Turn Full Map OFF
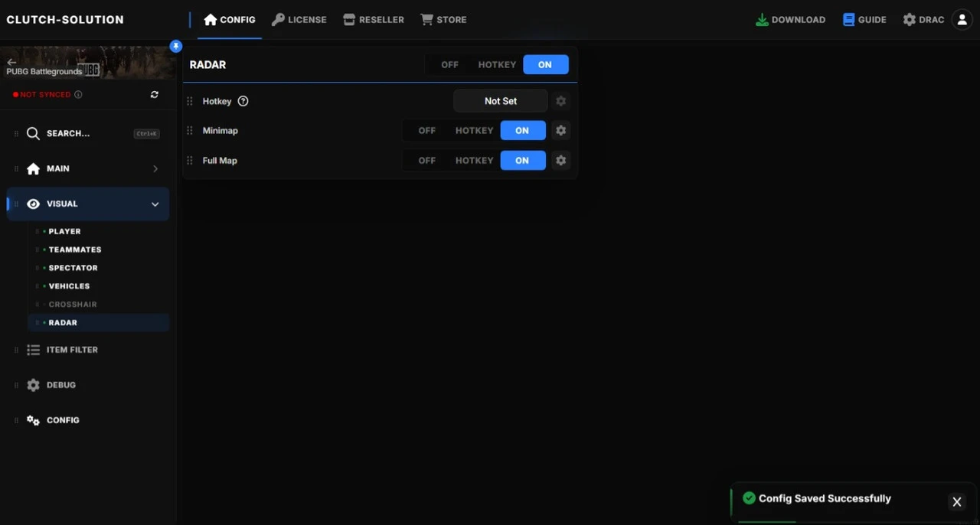Image resolution: width=980 pixels, height=525 pixels. (x=427, y=161)
